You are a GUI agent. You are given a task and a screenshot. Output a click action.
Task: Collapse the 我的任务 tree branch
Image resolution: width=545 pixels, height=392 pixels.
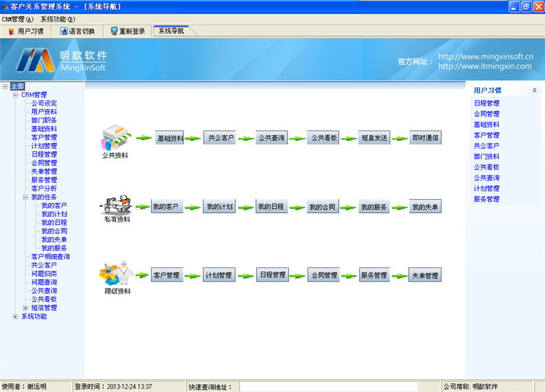pos(25,197)
